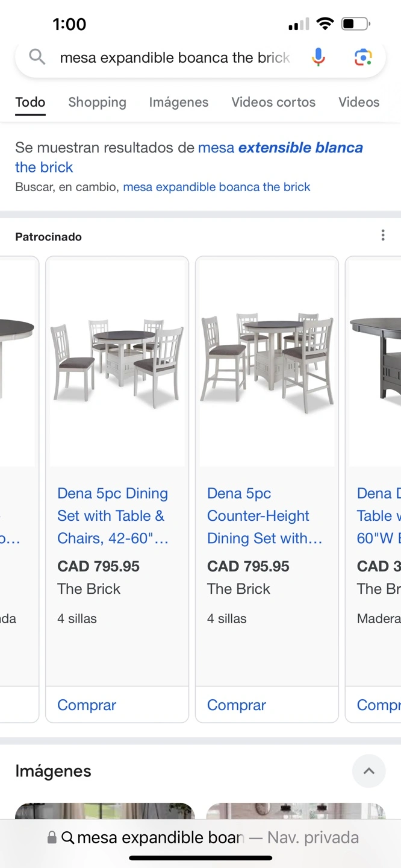Switch to the Imágenes tab
Screen dimensions: 401x868
point(179,102)
